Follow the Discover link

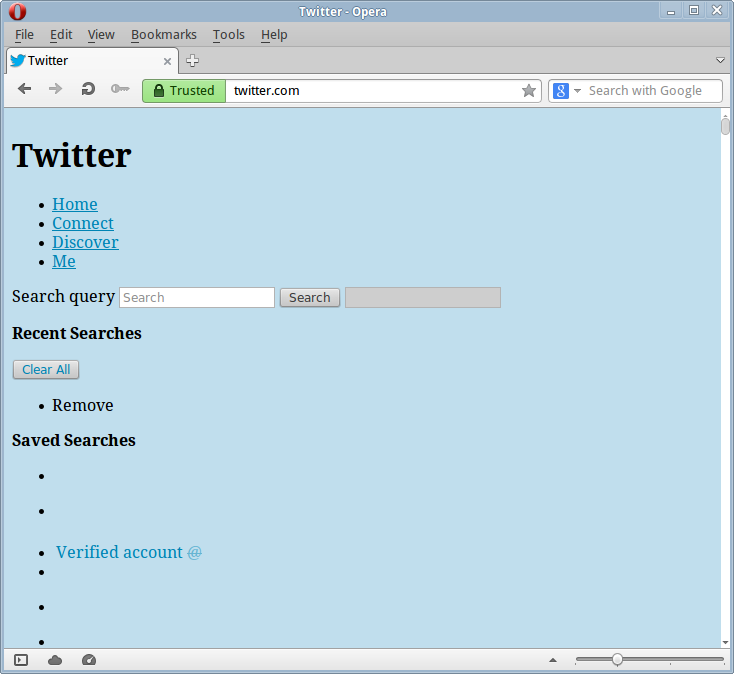pos(85,242)
